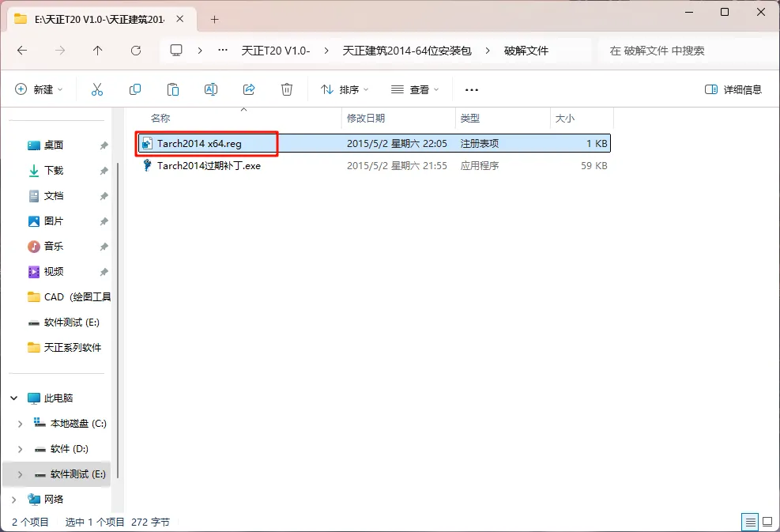Collapse the 此电脑 tree node
This screenshot has height=532, width=780.
coord(14,398)
